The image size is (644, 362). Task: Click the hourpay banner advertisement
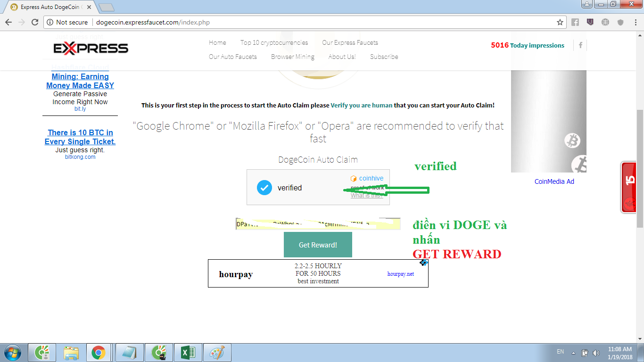pyautogui.click(x=318, y=273)
